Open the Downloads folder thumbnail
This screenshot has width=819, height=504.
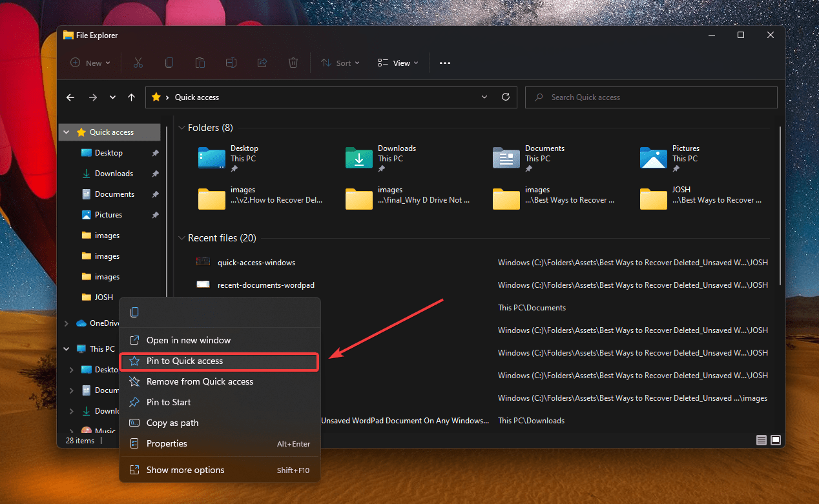[359, 158]
